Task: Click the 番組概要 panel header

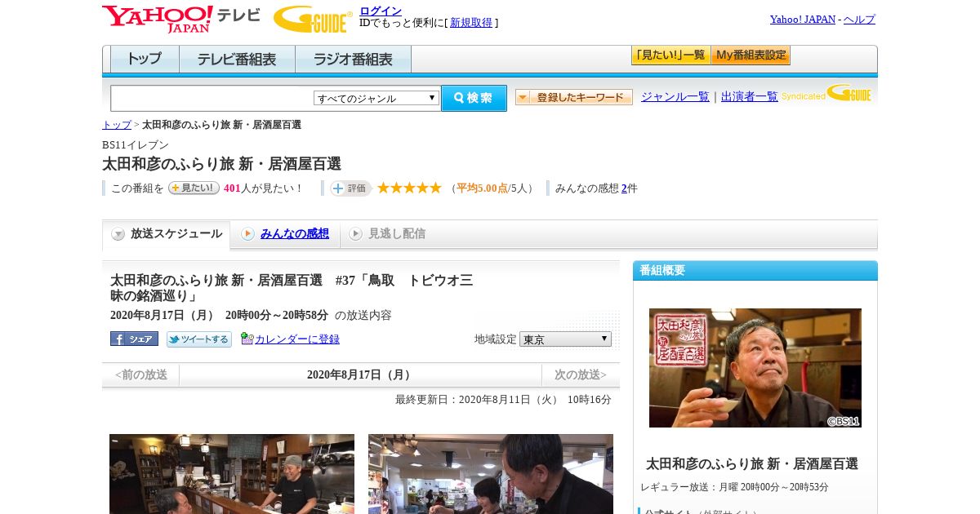Action: pos(755,271)
